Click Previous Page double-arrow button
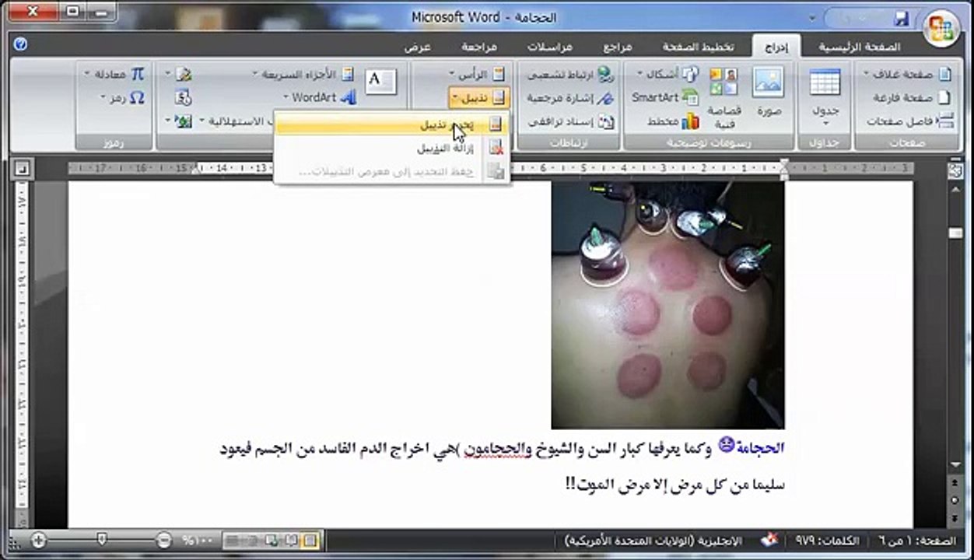974x560 pixels. tap(955, 481)
